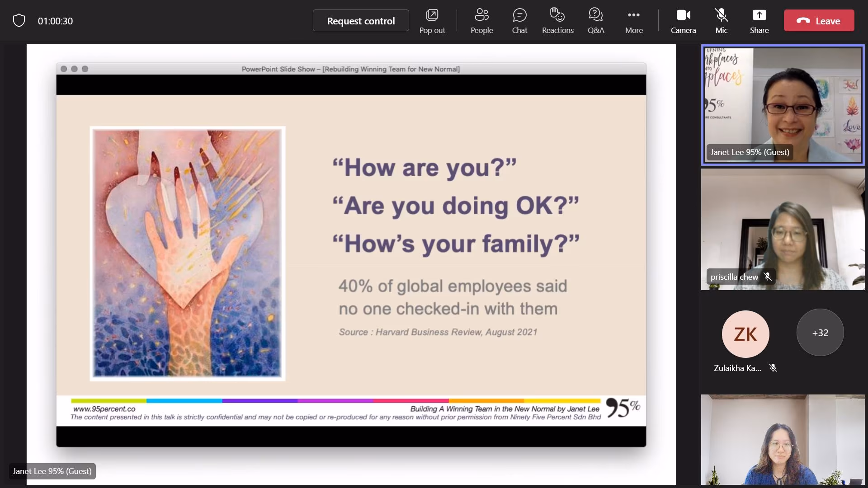Click the Request control button

coord(361,21)
